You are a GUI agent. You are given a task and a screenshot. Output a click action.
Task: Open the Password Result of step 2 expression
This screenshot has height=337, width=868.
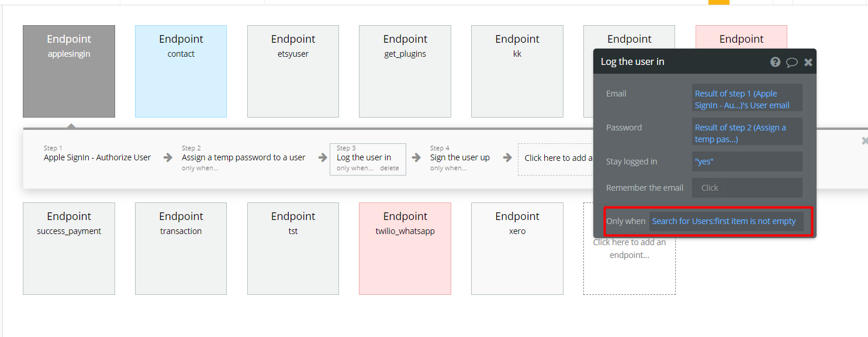tap(747, 133)
